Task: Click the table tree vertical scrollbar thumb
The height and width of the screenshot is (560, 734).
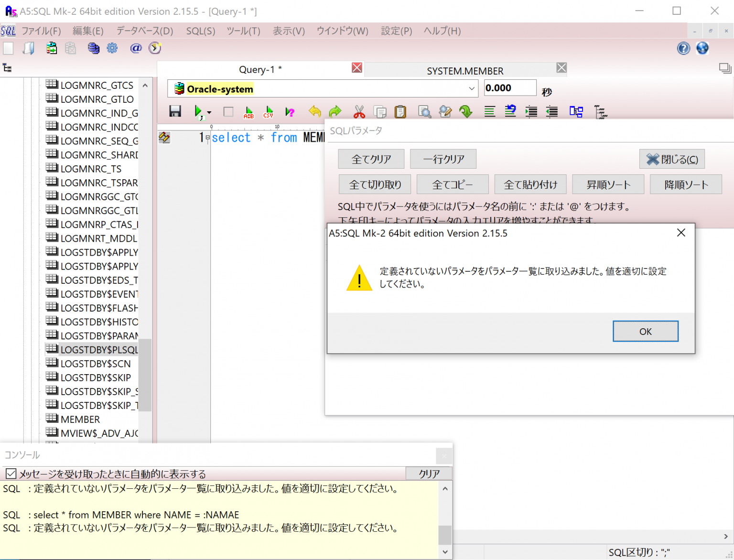Action: (x=145, y=375)
